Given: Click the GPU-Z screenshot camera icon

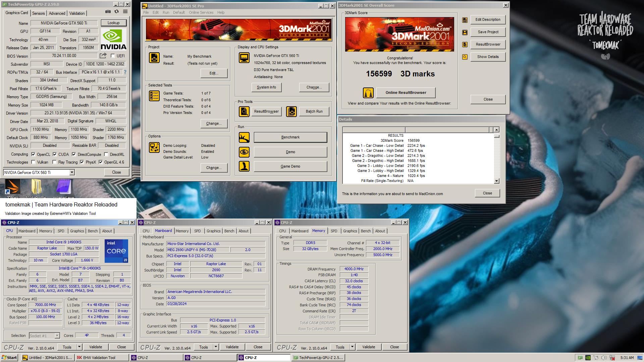Looking at the screenshot, I should [x=108, y=12].
